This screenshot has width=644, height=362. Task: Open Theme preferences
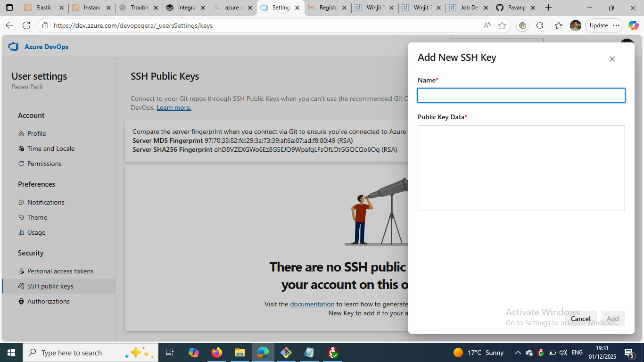(37, 217)
